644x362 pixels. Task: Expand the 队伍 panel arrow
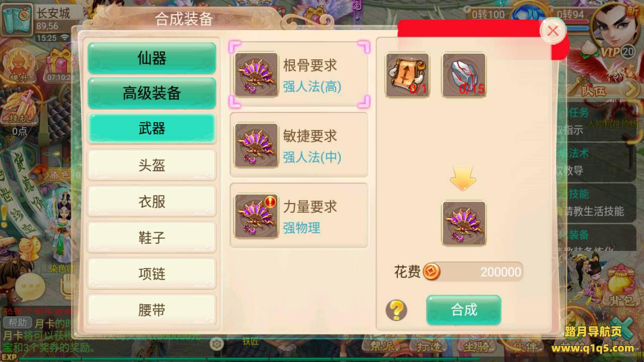pos(629,89)
